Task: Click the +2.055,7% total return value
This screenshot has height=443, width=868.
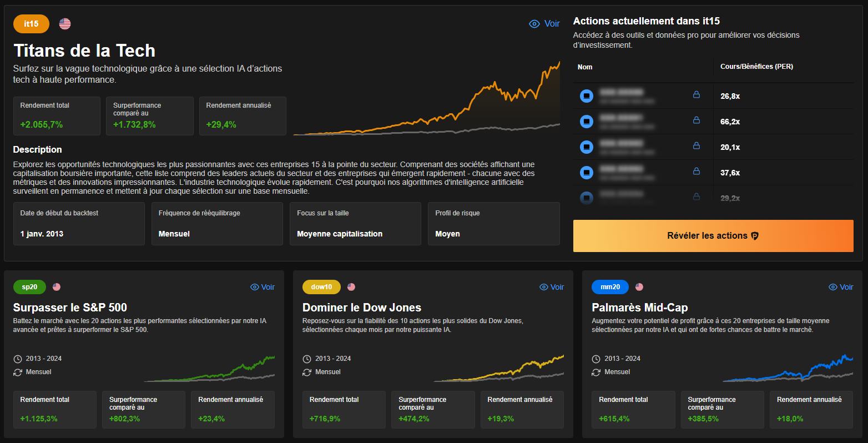Action: [42, 125]
